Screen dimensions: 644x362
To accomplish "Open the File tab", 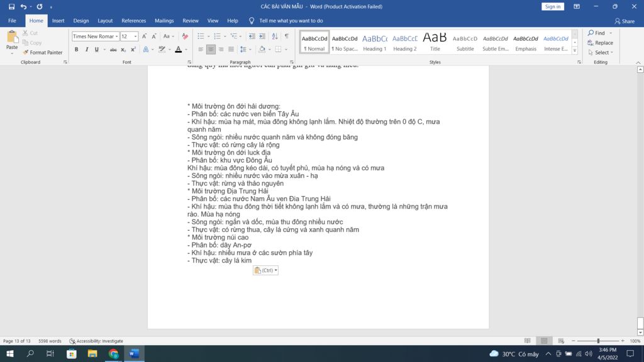I will point(13,21).
